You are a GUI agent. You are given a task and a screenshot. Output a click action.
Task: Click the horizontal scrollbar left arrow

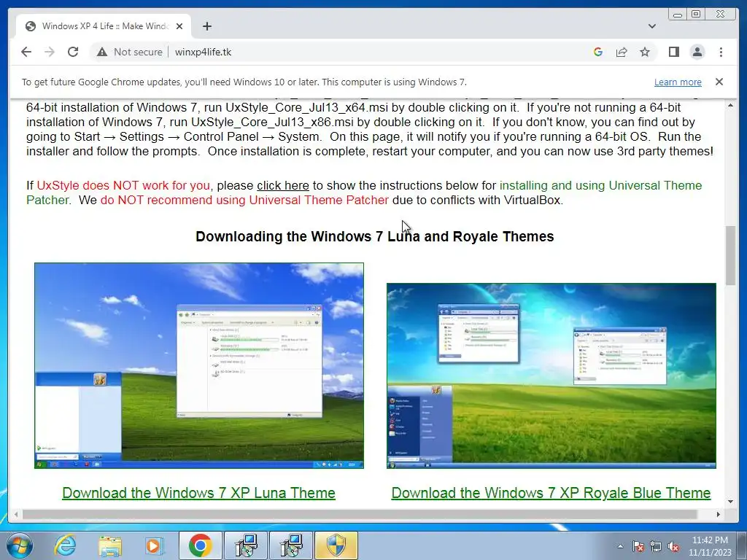(x=16, y=514)
